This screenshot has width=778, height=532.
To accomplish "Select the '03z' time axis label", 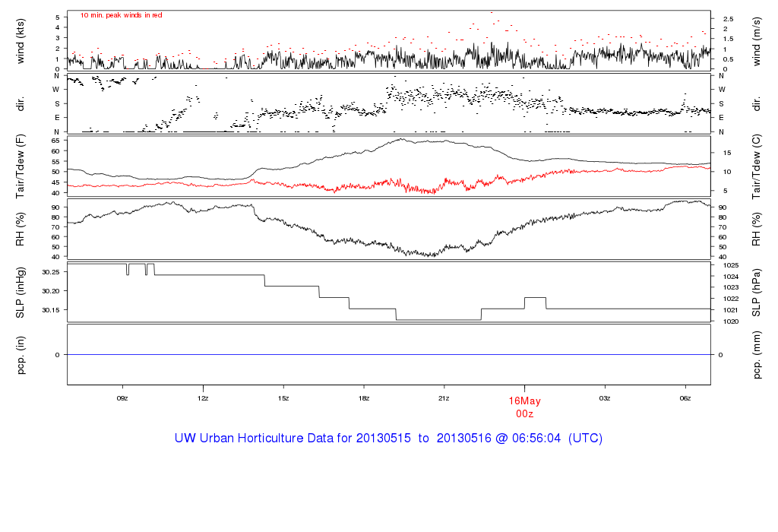I will tap(605, 398).
